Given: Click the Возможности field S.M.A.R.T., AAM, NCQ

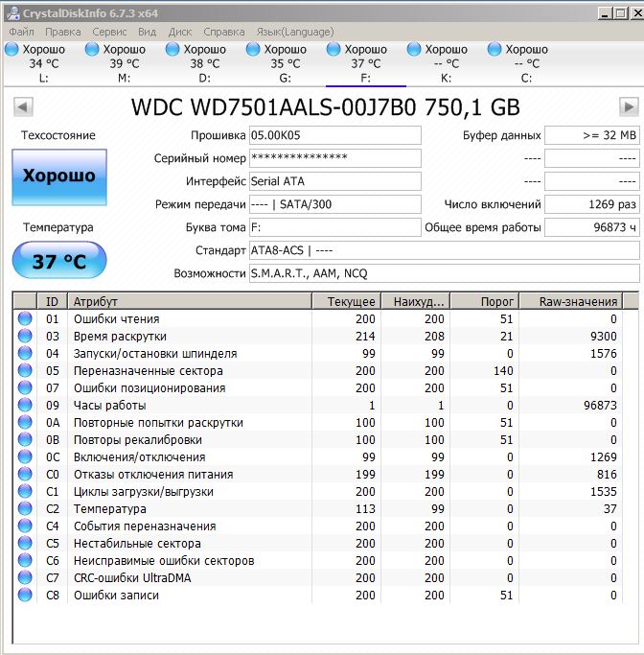Looking at the screenshot, I should (x=444, y=273).
